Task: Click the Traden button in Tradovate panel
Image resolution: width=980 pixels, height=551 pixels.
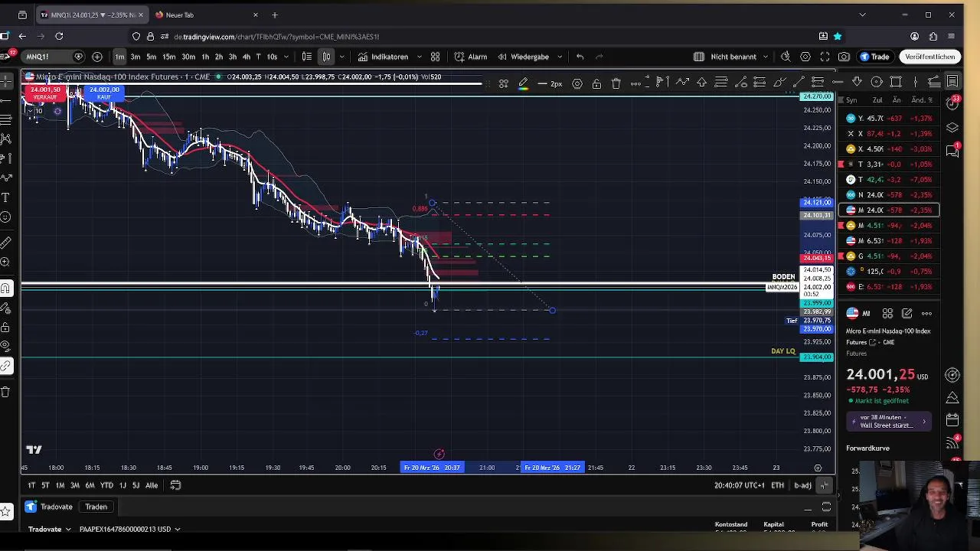Action: coord(96,507)
